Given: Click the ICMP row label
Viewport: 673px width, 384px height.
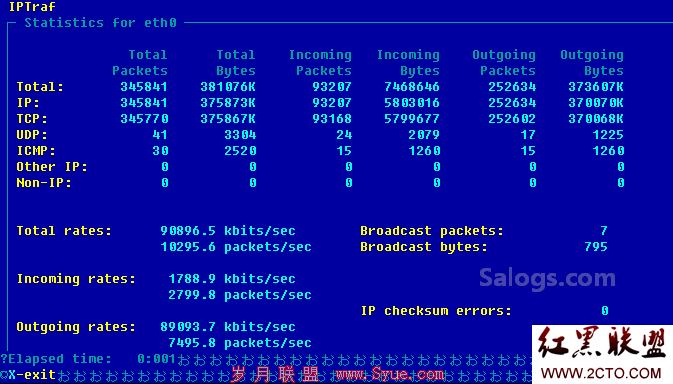Looking at the screenshot, I should [x=36, y=151].
